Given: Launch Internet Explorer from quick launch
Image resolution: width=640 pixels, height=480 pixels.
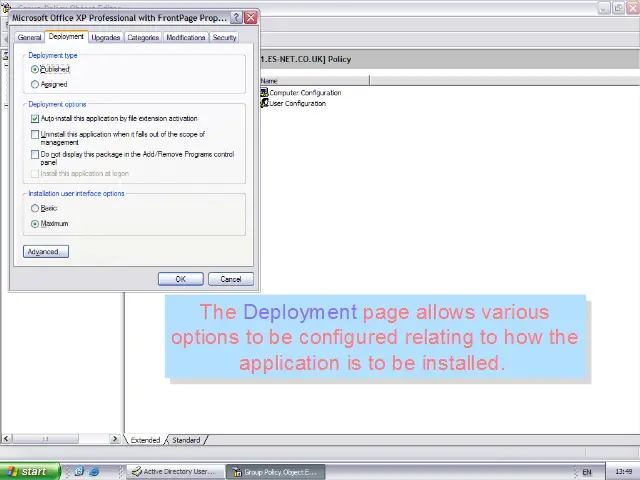Looking at the screenshot, I should tap(94, 471).
